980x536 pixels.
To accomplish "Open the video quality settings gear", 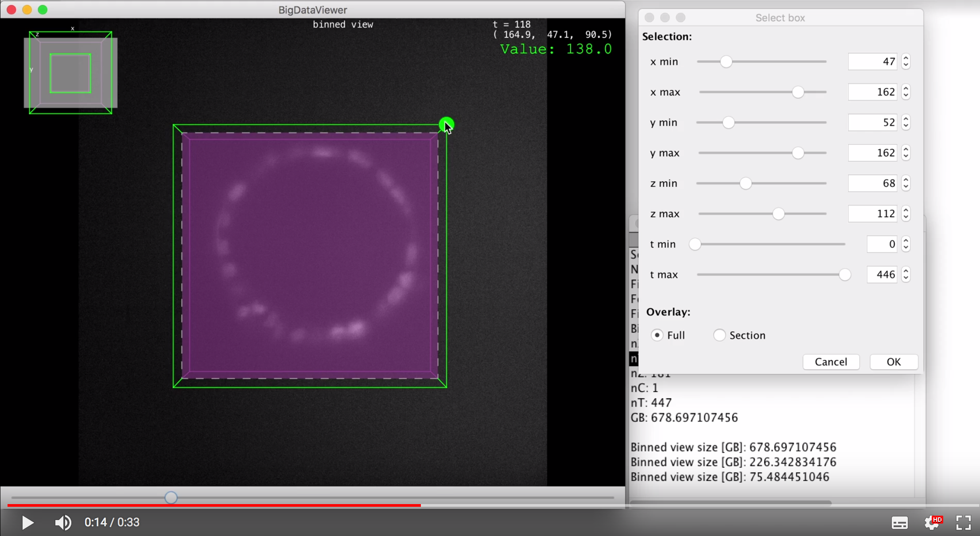I will click(x=931, y=523).
